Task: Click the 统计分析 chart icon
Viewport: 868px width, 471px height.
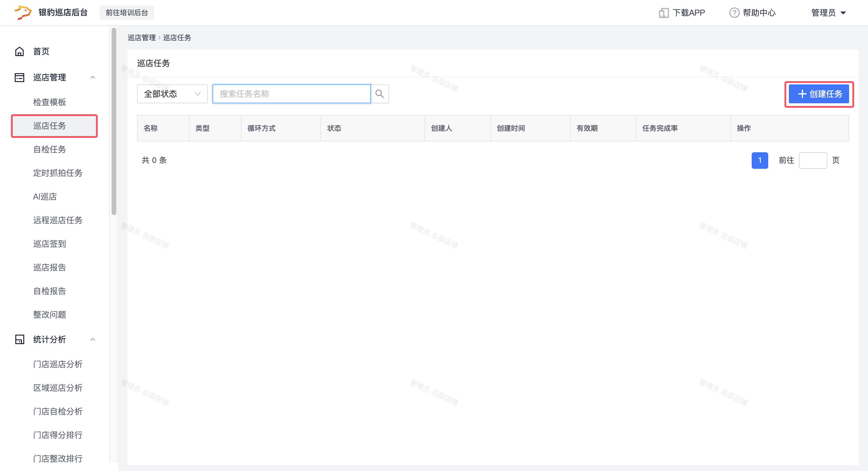Action: [x=19, y=339]
